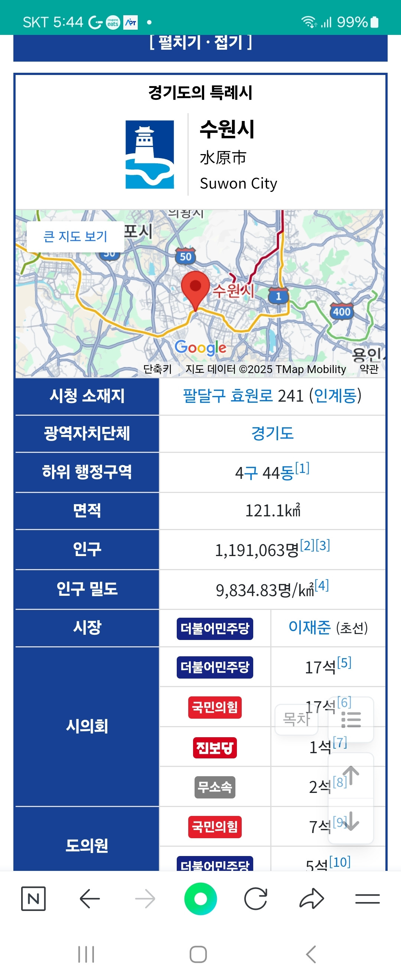Open footnote [5] reference
This screenshot has width=401, height=980.
[x=344, y=663]
